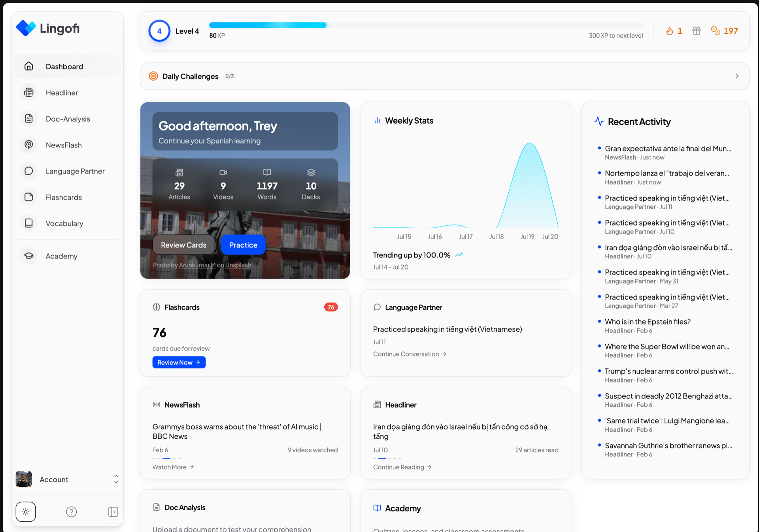This screenshot has height=532, width=759.
Task: Click Headliner card newspaper icon
Action: pos(377,404)
